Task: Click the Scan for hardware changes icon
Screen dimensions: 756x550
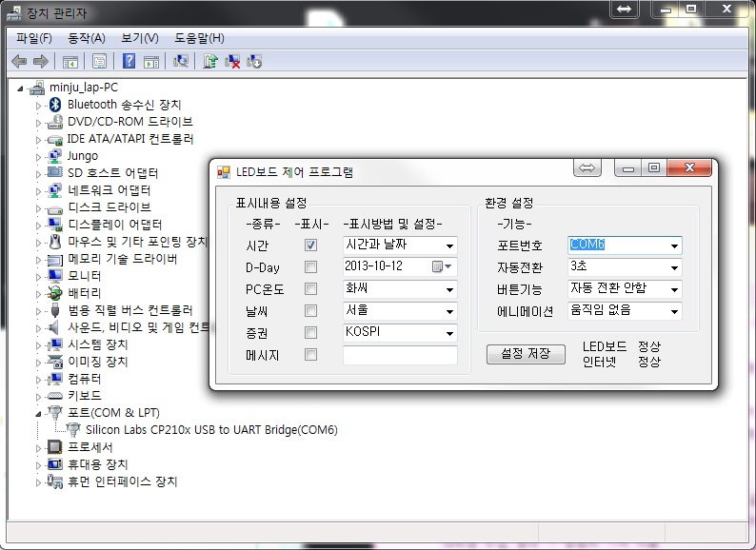Action: tap(180, 61)
